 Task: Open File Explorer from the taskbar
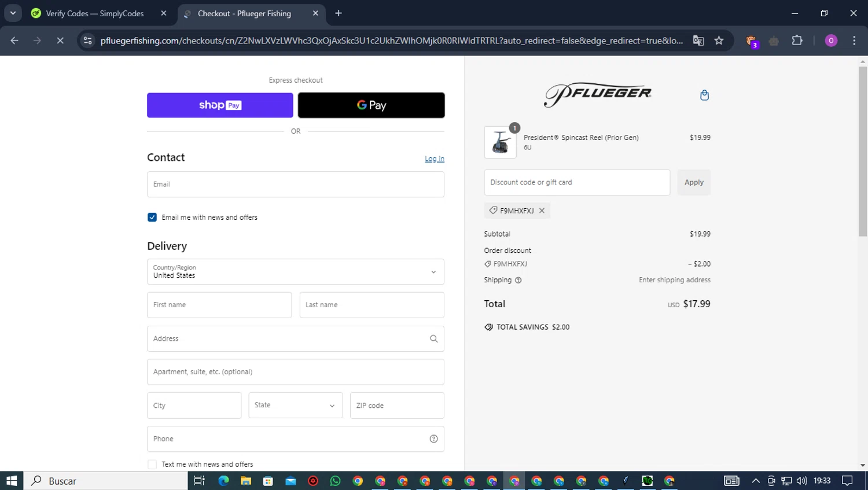coord(246,481)
